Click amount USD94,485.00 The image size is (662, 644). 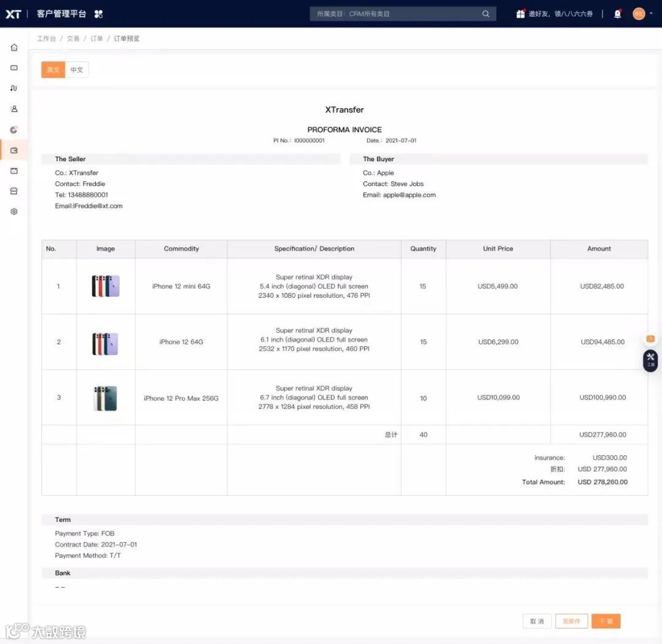[603, 342]
